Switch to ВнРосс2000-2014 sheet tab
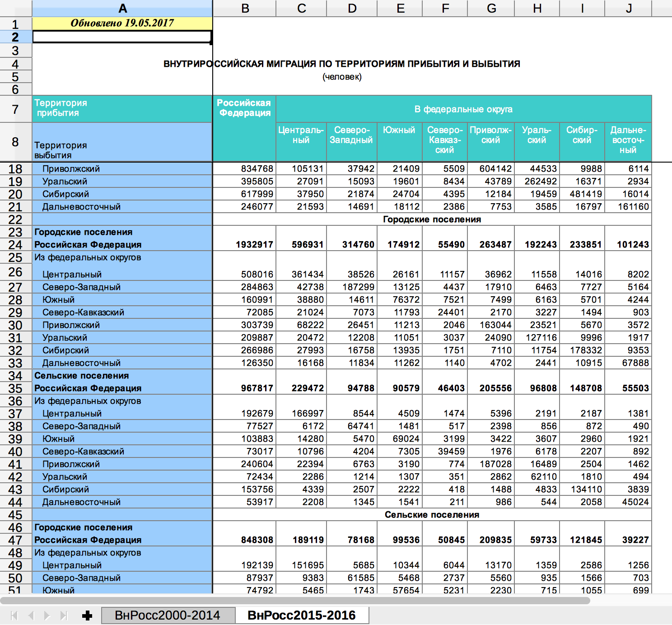The height and width of the screenshot is (625, 672). click(168, 616)
